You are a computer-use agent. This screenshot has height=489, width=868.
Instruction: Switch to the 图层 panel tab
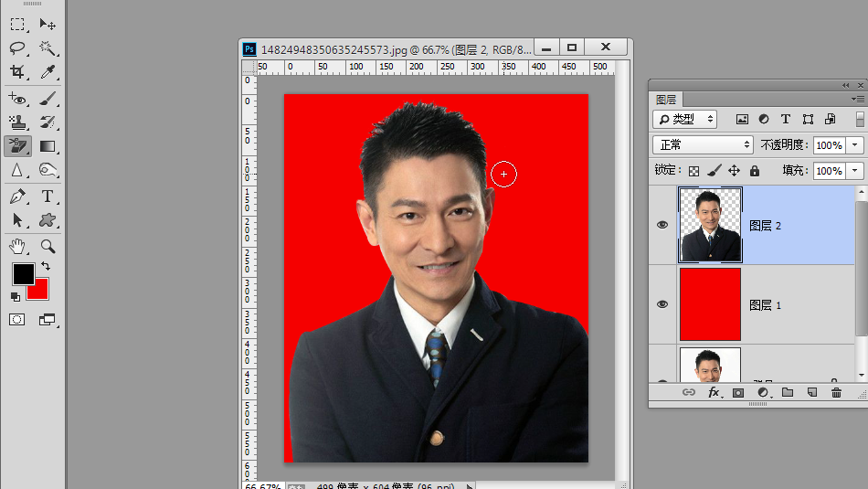click(666, 100)
